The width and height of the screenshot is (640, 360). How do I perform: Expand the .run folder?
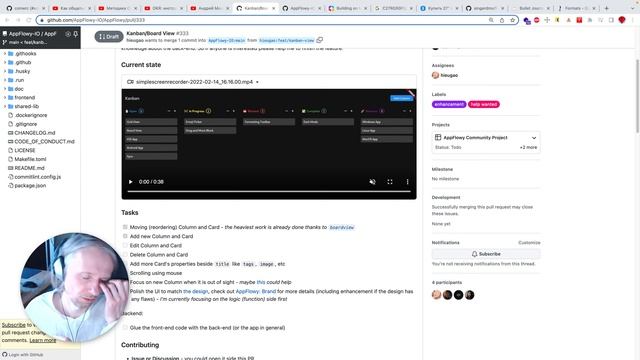tap(5, 80)
